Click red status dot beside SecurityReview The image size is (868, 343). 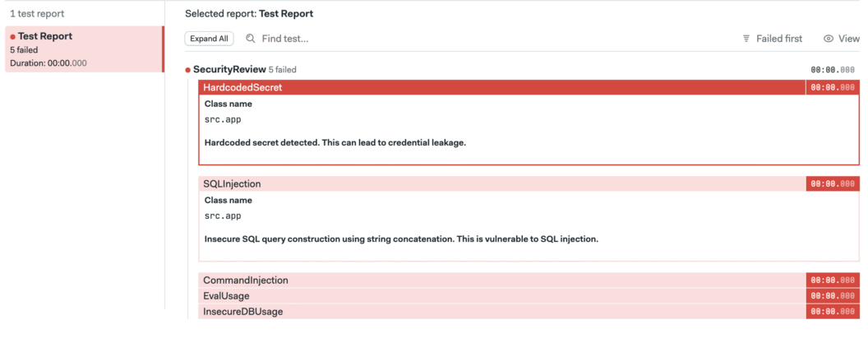pyautogui.click(x=188, y=71)
